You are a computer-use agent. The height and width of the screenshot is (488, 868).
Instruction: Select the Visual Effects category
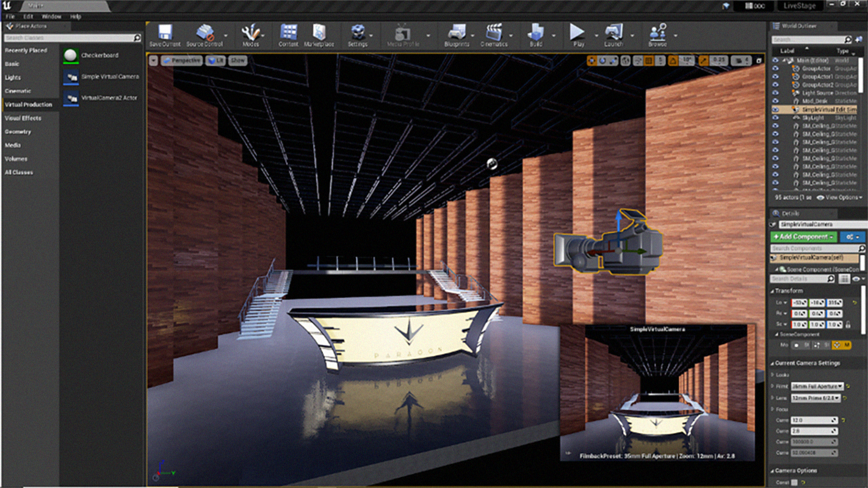29,118
